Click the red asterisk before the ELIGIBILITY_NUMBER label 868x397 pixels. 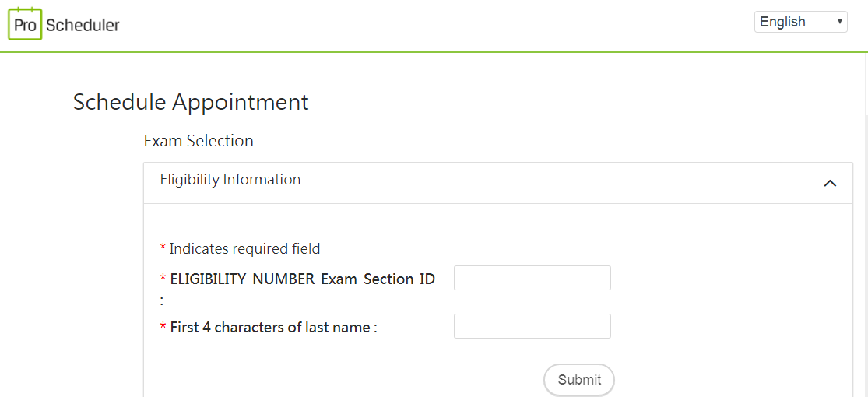tap(163, 279)
